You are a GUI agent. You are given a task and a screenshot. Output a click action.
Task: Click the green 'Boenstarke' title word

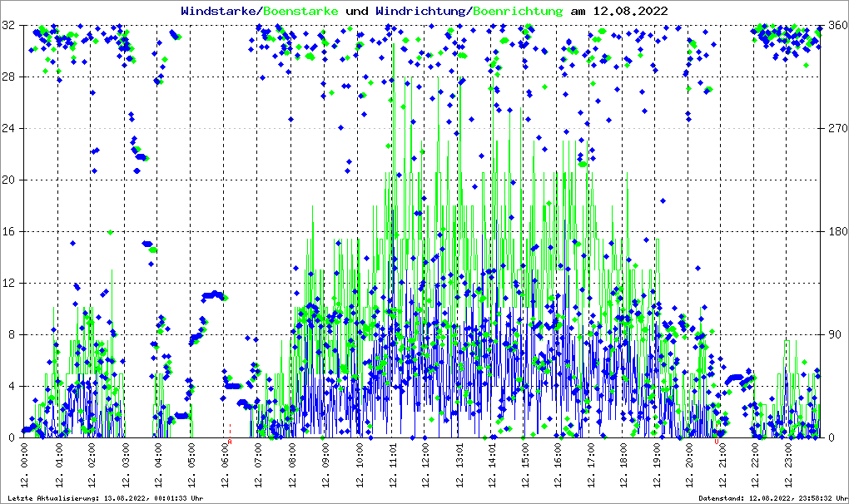point(300,11)
